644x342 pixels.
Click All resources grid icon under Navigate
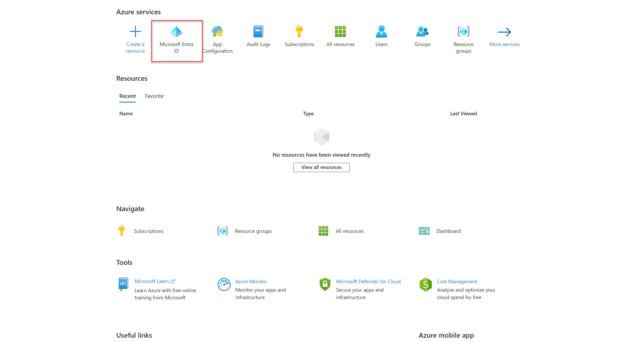[323, 231]
